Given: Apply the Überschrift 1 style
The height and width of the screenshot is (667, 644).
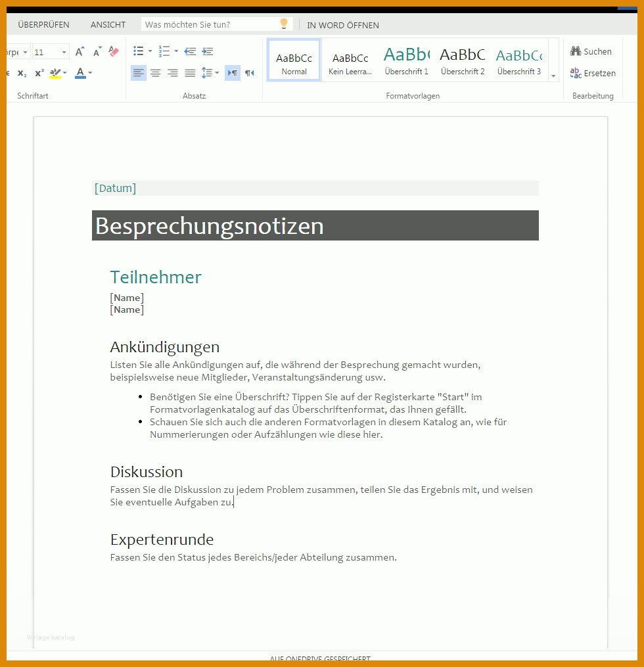Looking at the screenshot, I should coord(407,60).
